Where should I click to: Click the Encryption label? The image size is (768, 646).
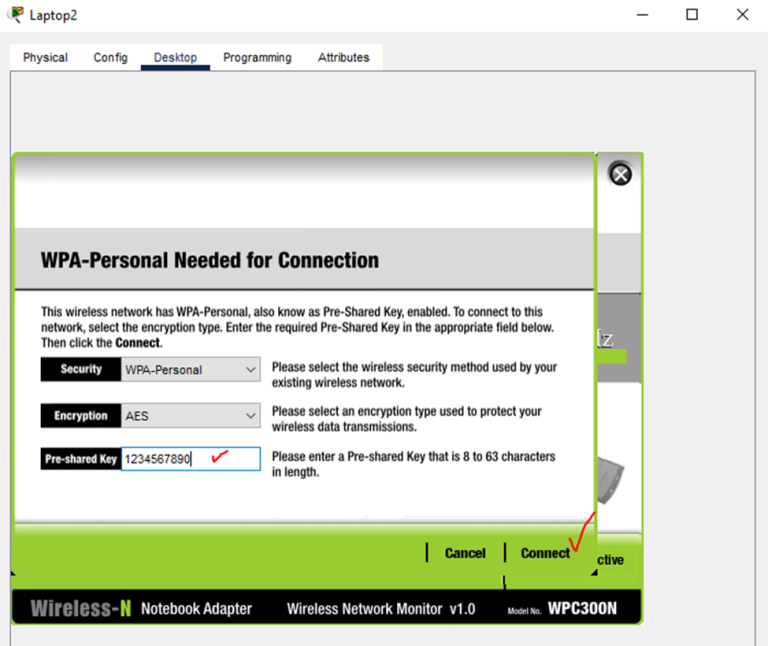[81, 416]
